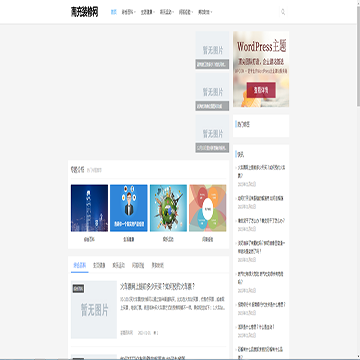Screen dimensions: 360x360
Task: Click the WordPress主题 banner advertisement
Action: coord(261,69)
